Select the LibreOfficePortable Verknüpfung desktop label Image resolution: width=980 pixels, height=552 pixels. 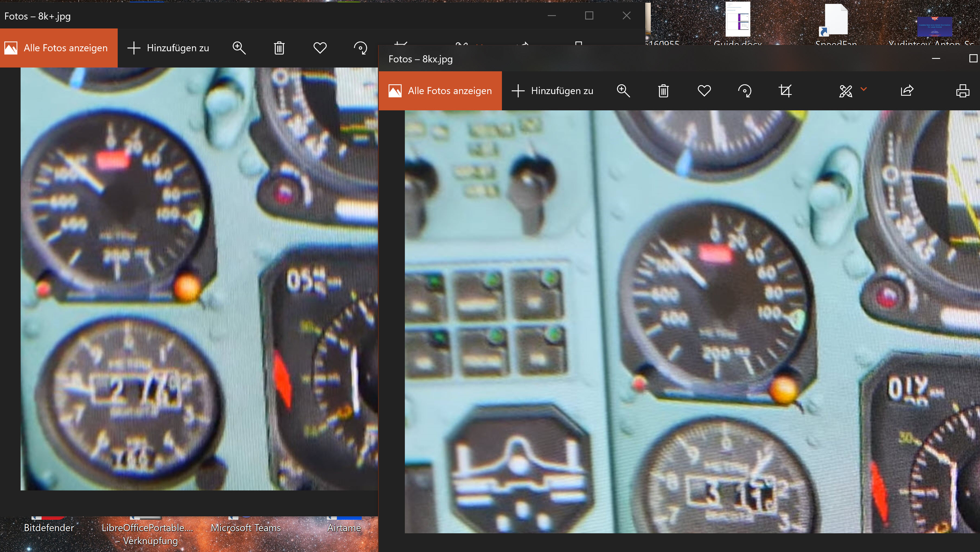point(147,534)
